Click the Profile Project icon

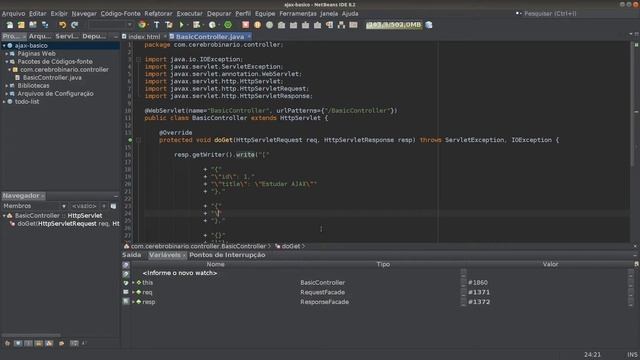pyautogui.click(x=212, y=25)
